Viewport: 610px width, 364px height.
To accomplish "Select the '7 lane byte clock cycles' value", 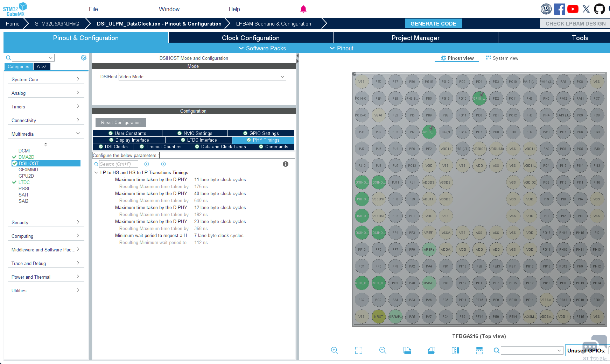I will tap(219, 235).
